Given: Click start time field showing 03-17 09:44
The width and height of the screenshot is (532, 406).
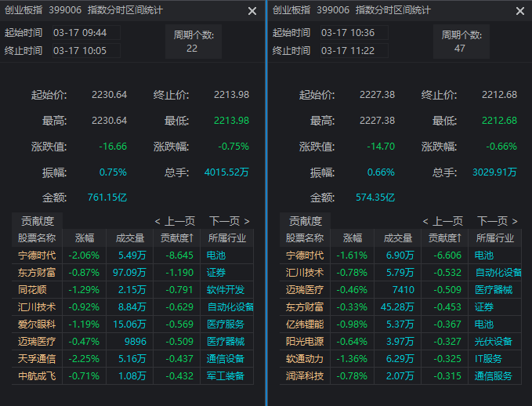Looking at the screenshot, I should tap(85, 33).
